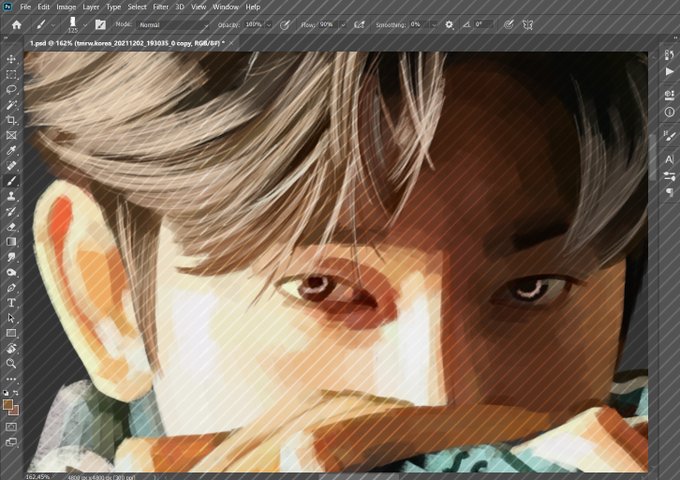Open the Adjustments sliders panel icon
This screenshot has height=480, width=680.
[x=669, y=176]
